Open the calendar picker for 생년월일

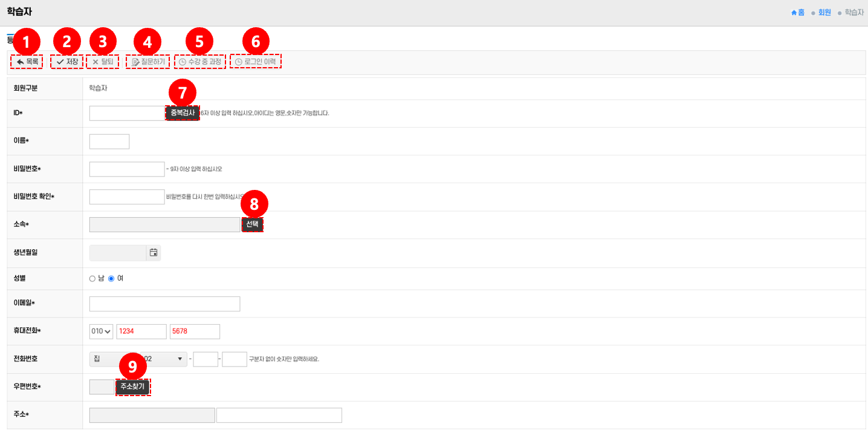click(154, 253)
